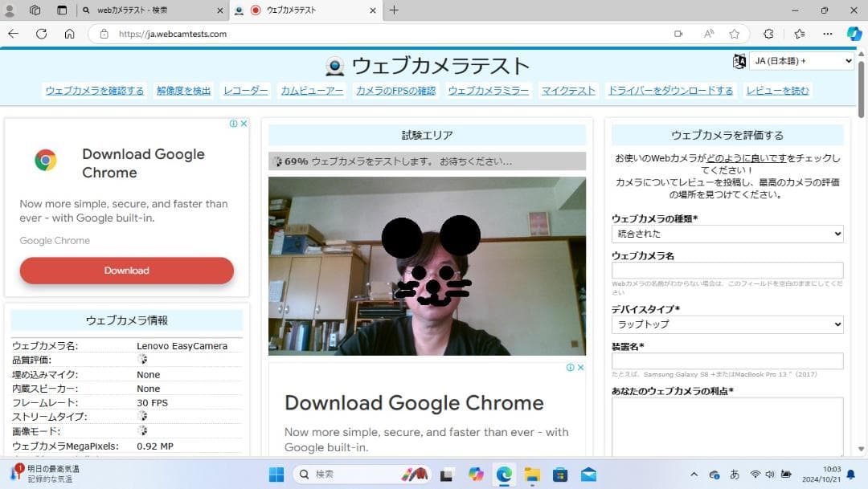Click the browser Home icon

tap(70, 34)
